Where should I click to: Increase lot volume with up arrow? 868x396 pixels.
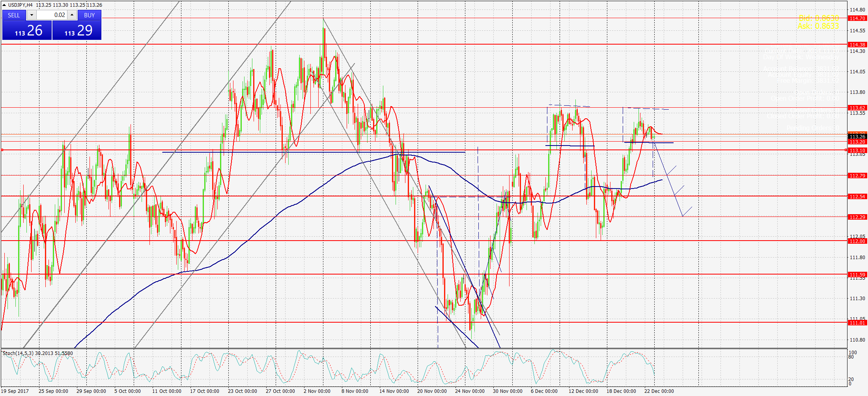72,15
